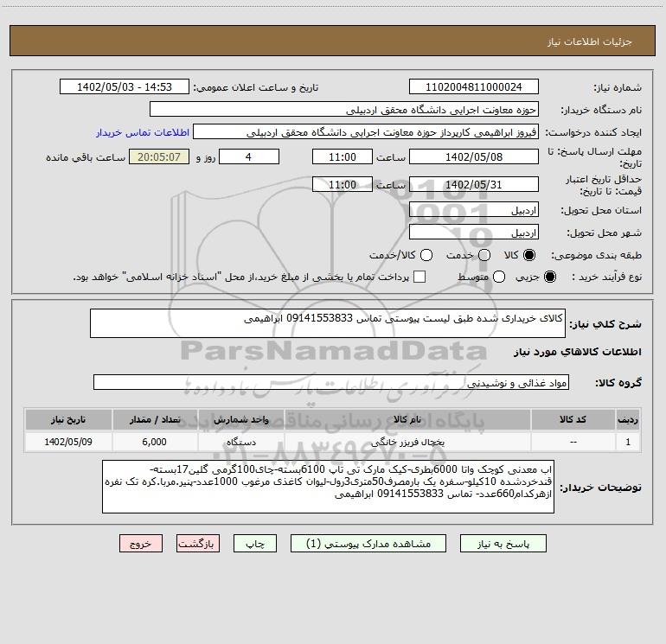Screen dimensions: 666x644
Task: Click the تاریخ نیاز column header
Action: click(x=68, y=419)
